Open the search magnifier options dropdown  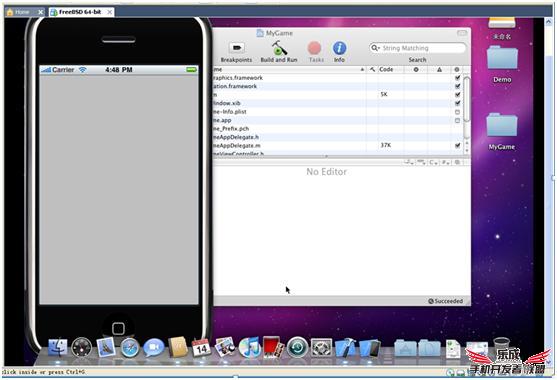coord(375,48)
